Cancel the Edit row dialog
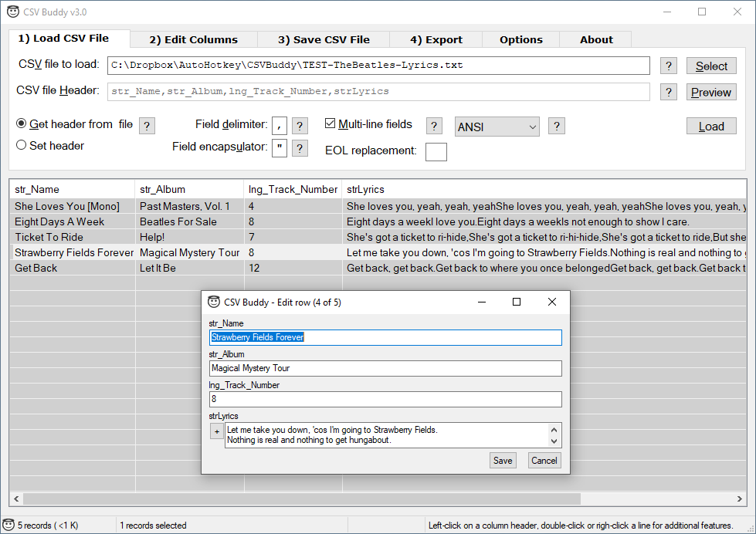Screen dimensions: 756x534 tap(544, 460)
